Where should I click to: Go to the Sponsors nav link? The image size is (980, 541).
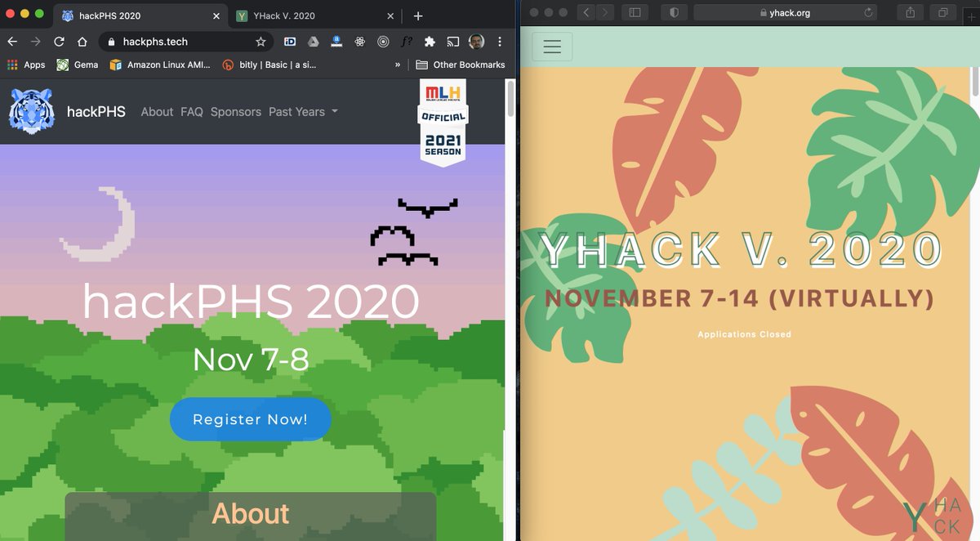236,112
